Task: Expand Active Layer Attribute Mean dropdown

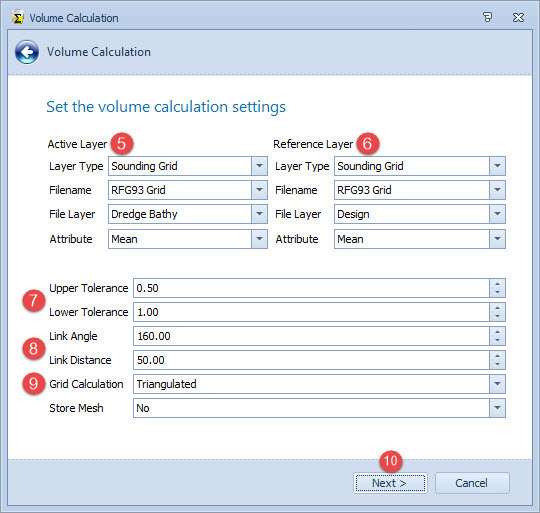Action: (x=259, y=239)
